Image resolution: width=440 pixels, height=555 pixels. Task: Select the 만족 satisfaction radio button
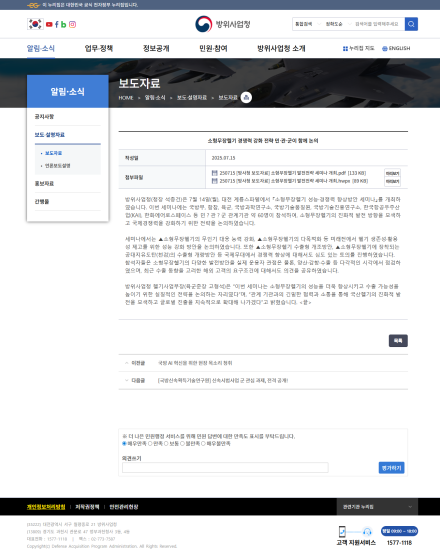(150, 444)
